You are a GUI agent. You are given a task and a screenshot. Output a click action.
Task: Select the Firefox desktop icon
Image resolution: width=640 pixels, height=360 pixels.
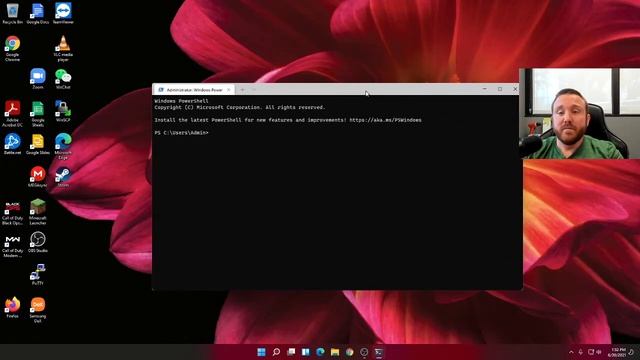[x=12, y=307]
